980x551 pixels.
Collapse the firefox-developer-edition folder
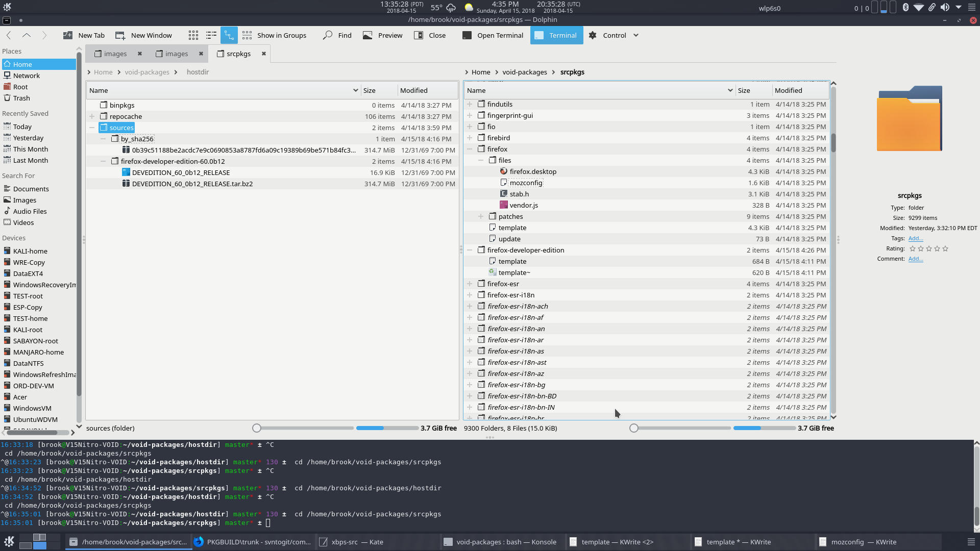[x=470, y=250]
